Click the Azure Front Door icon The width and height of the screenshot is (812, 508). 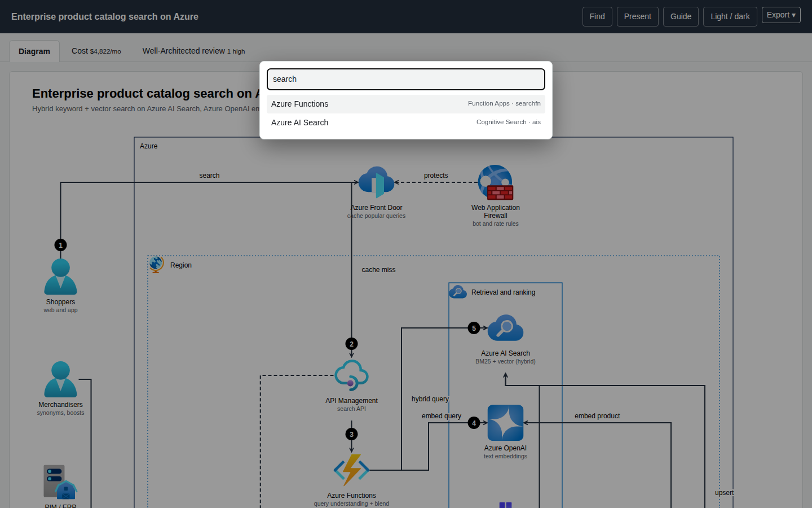click(376, 182)
